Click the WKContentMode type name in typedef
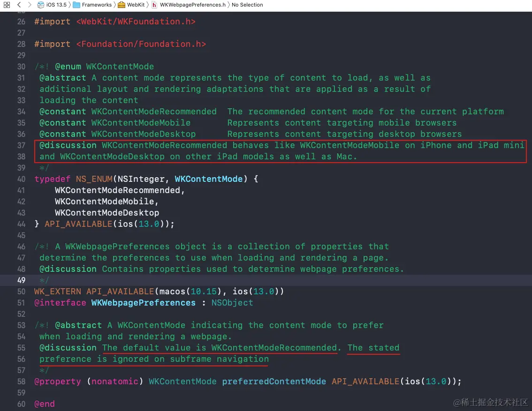 [209, 179]
